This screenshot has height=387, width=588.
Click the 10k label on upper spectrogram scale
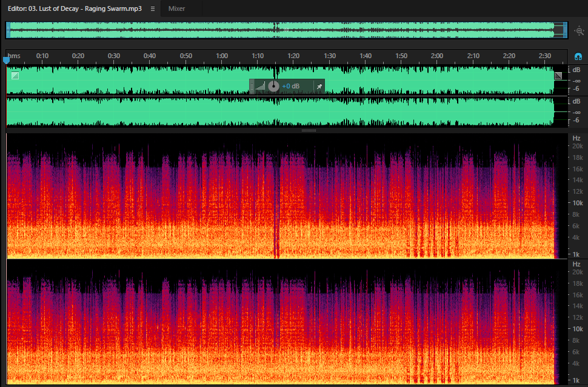[578, 203]
